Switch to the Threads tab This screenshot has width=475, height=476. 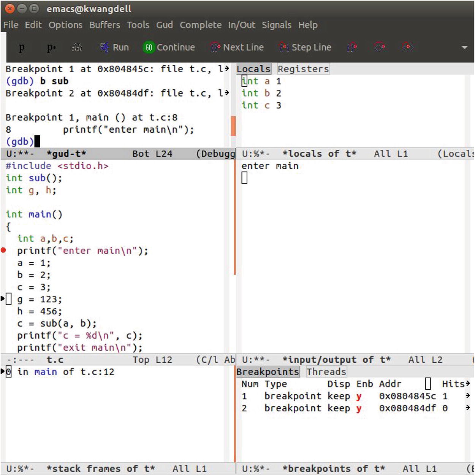(326, 372)
